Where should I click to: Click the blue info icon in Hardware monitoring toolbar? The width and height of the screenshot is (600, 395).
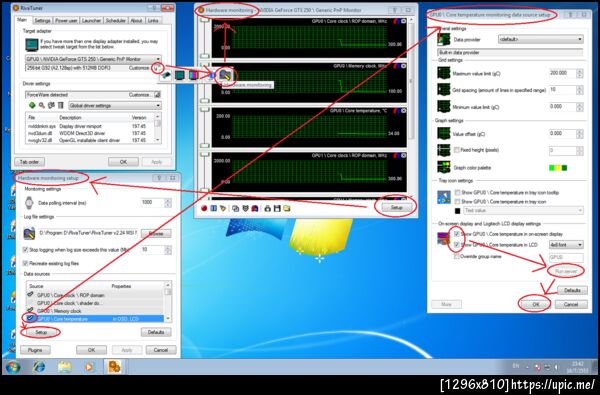click(x=214, y=208)
